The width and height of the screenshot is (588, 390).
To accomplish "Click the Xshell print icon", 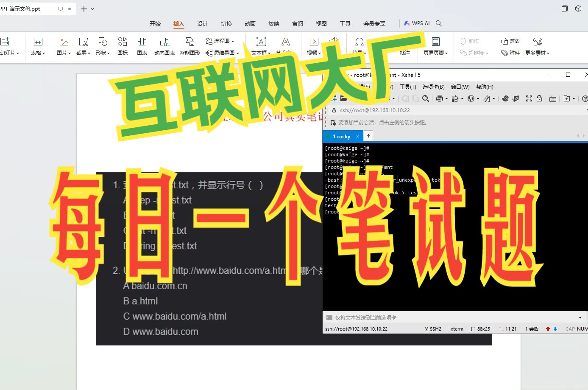I will pyautogui.click(x=440, y=98).
